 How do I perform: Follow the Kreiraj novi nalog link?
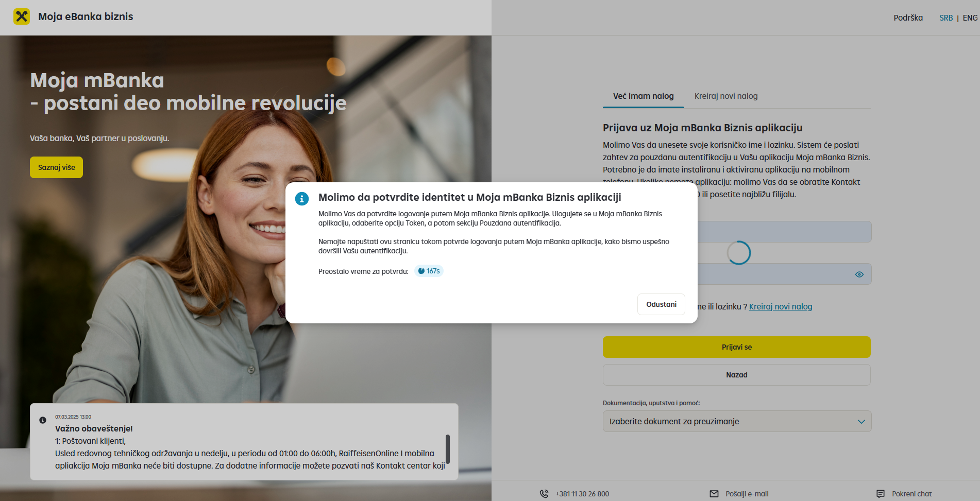click(x=780, y=307)
